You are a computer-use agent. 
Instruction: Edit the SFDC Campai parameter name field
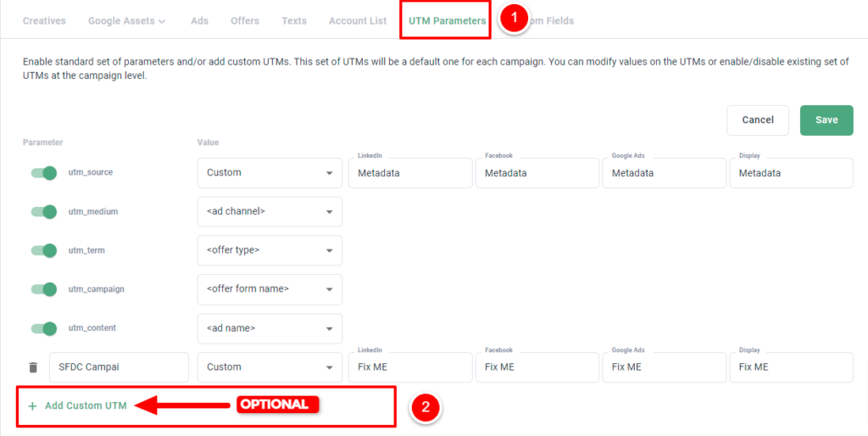(x=119, y=367)
